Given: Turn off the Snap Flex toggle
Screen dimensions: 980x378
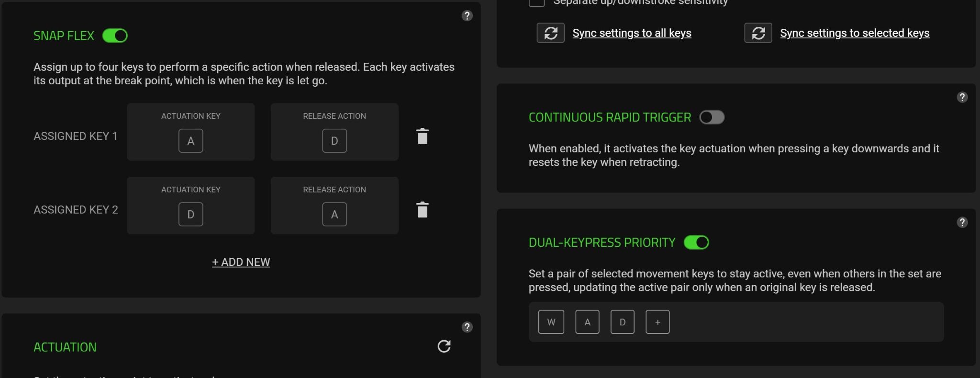Looking at the screenshot, I should (115, 36).
